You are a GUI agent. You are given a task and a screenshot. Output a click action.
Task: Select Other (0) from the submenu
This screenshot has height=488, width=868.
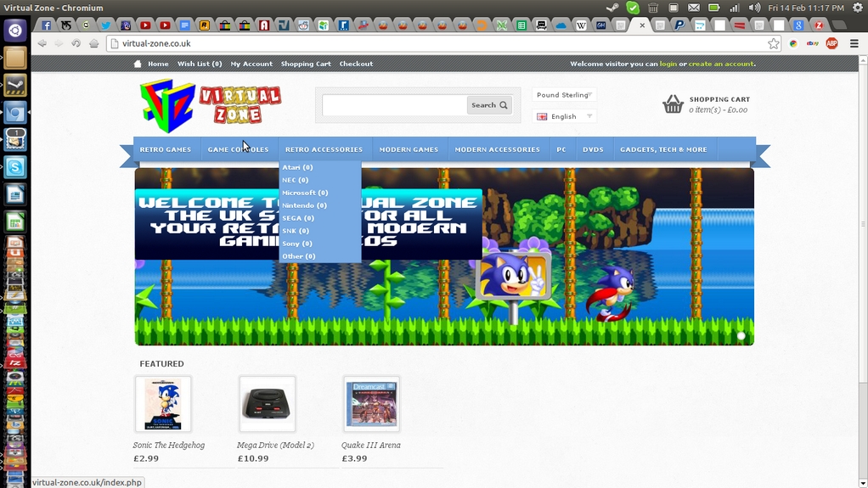pyautogui.click(x=298, y=256)
